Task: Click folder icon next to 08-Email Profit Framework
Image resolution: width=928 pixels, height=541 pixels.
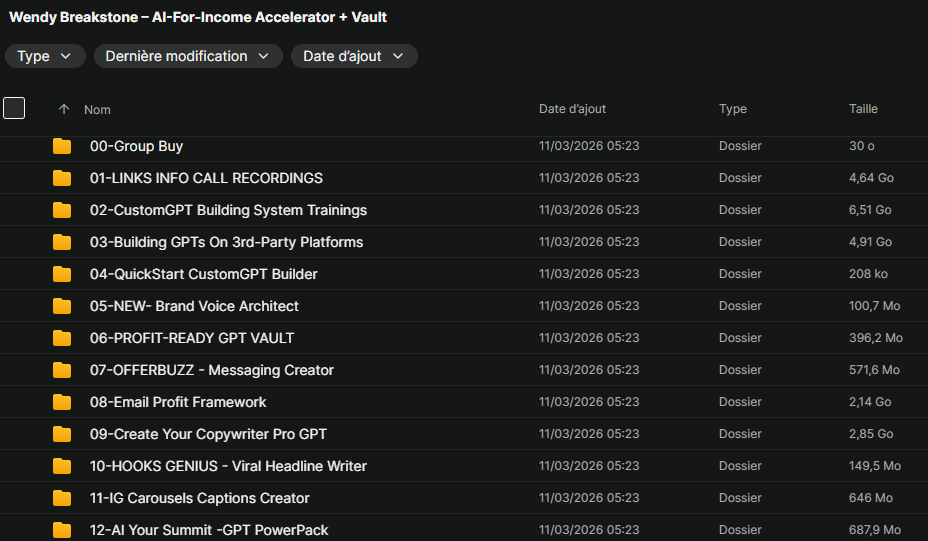Action: tap(62, 402)
